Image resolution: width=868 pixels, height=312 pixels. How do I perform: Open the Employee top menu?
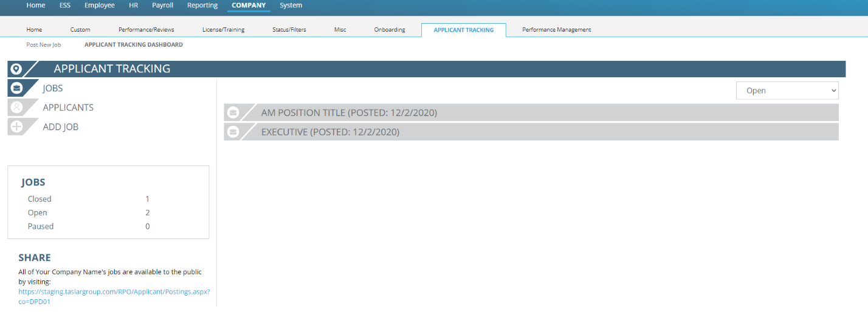point(100,5)
